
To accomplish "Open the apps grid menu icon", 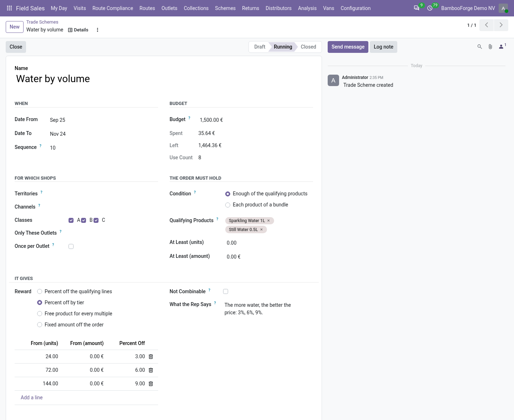I will coord(10,8).
